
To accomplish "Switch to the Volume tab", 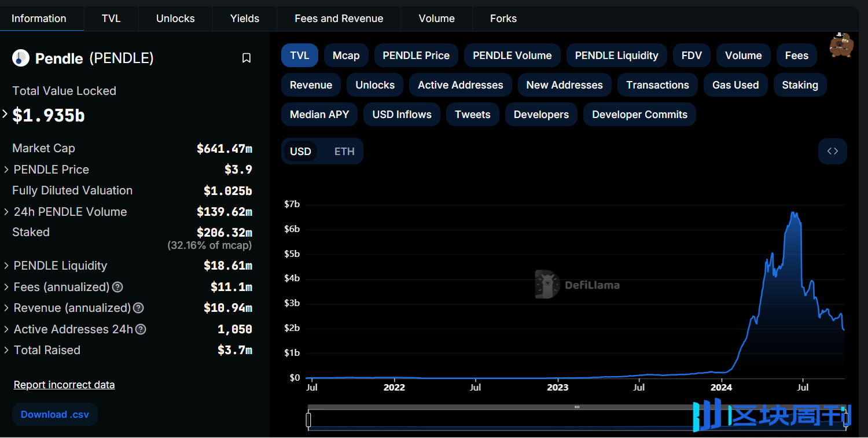I will 437,19.
